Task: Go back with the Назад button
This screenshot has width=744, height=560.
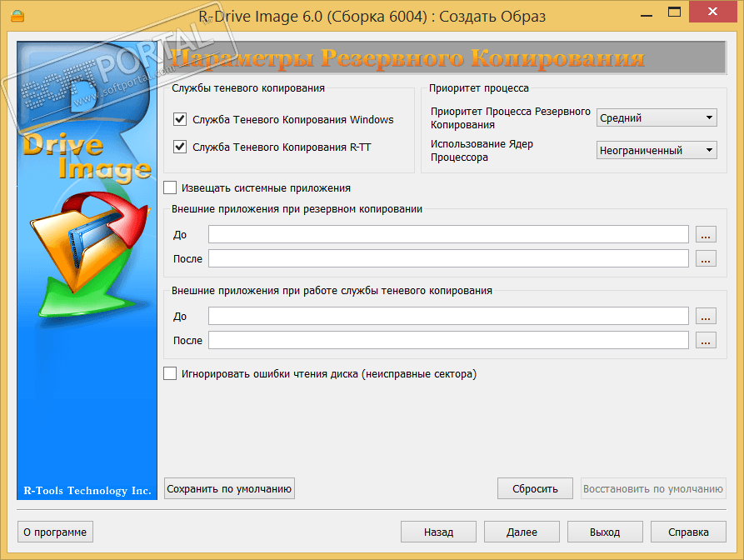Action: click(x=438, y=532)
